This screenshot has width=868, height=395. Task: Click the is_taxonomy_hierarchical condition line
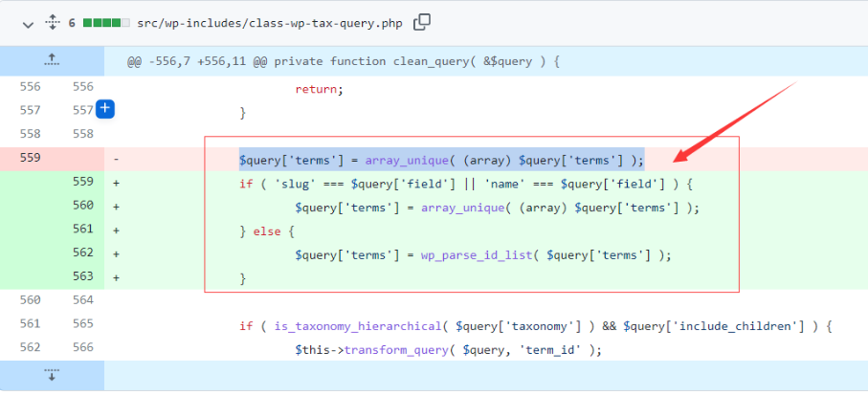coord(536,326)
